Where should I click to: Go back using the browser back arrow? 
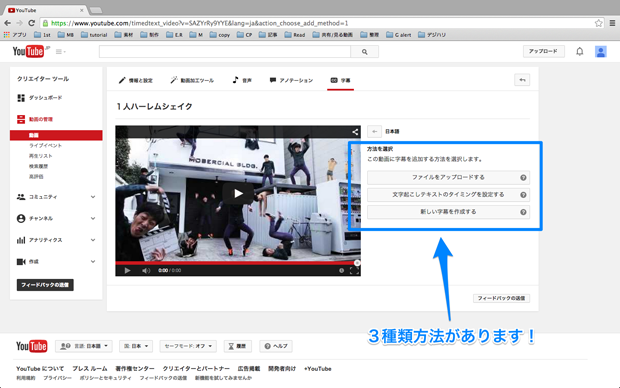(8, 23)
